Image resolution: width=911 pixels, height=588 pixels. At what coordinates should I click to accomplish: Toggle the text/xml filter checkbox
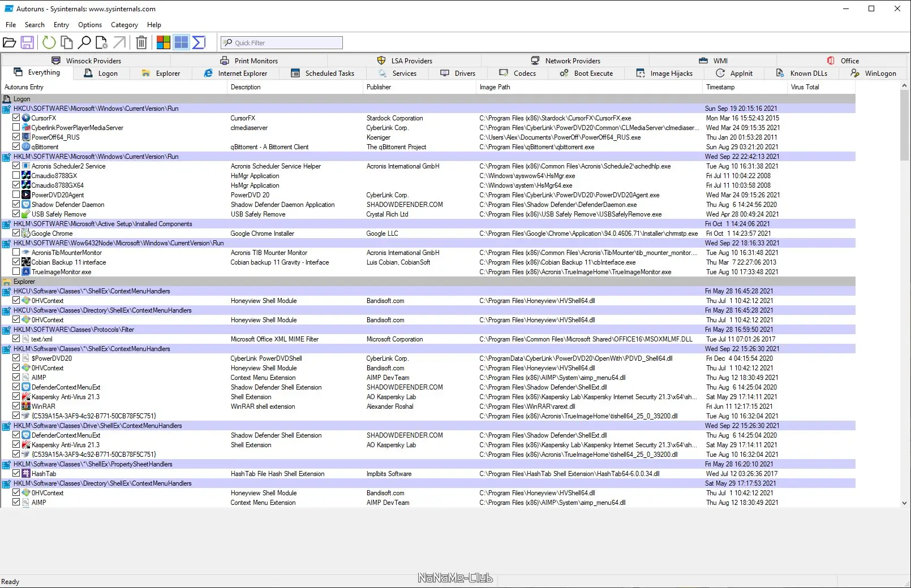[x=16, y=339]
